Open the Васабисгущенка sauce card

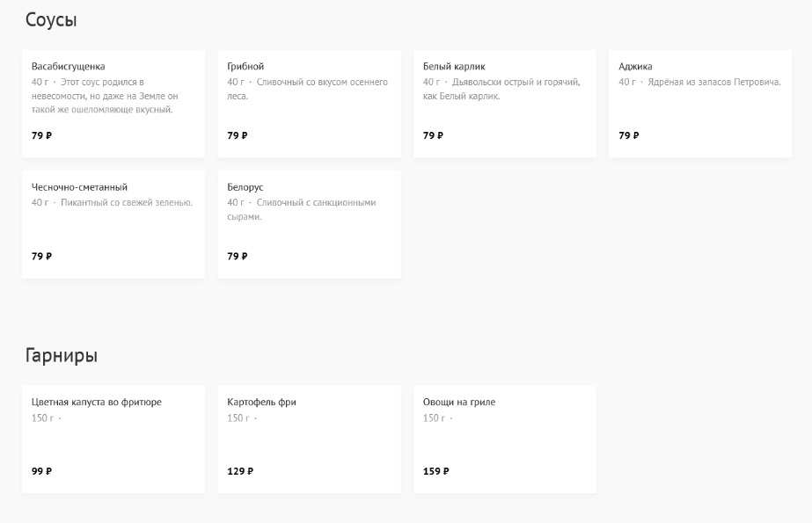pos(69,67)
